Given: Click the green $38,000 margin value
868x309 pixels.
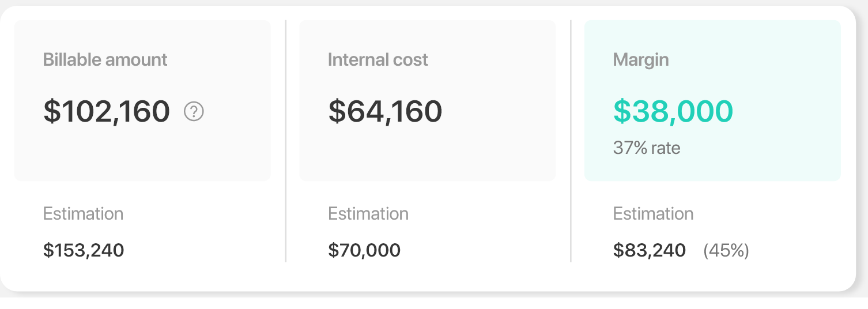Looking at the screenshot, I should [673, 111].
